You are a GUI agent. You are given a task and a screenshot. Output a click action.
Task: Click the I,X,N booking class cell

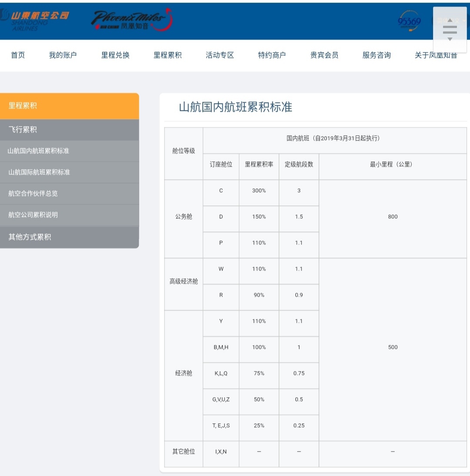tap(221, 454)
